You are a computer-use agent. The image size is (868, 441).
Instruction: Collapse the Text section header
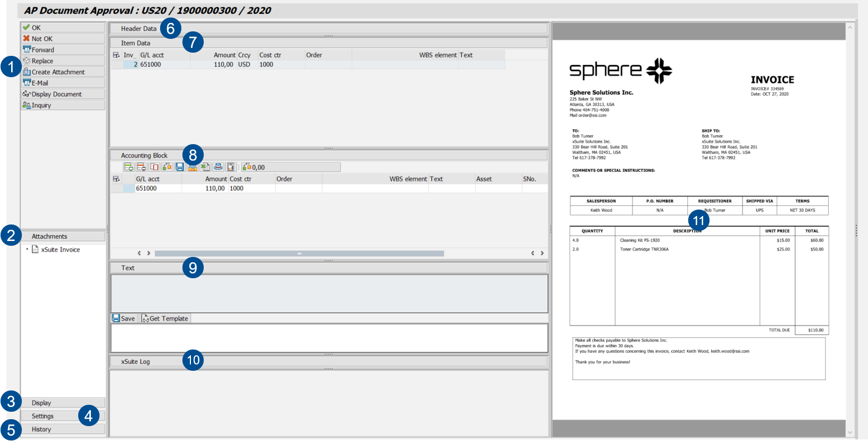(x=329, y=268)
